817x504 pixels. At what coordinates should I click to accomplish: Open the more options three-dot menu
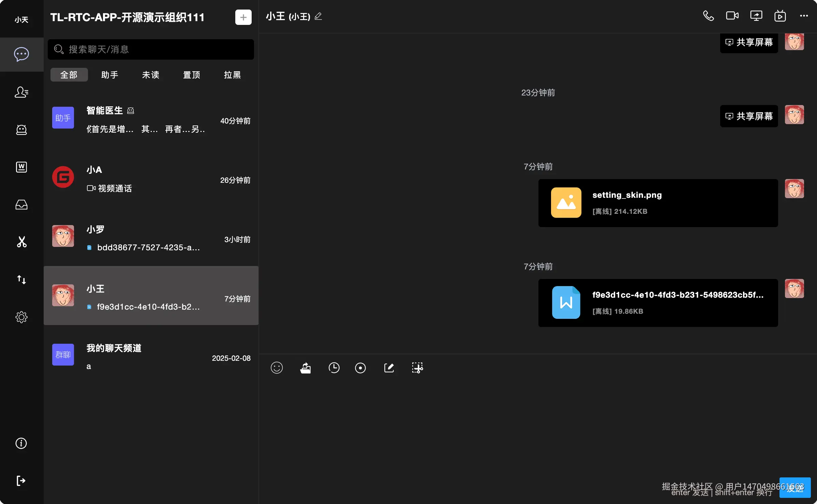pos(804,16)
